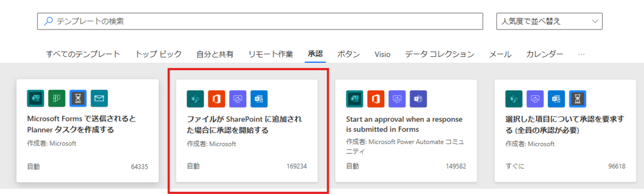Open the リモート作業 tab
The image size is (644, 194).
click(x=270, y=54)
